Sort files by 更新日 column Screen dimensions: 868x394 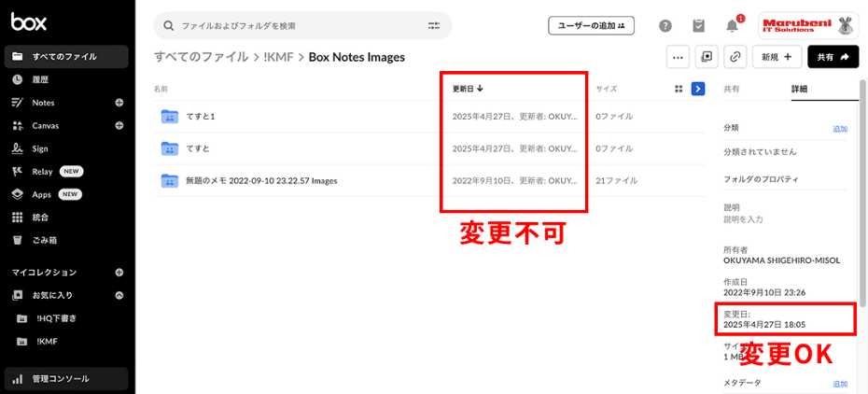[467, 89]
